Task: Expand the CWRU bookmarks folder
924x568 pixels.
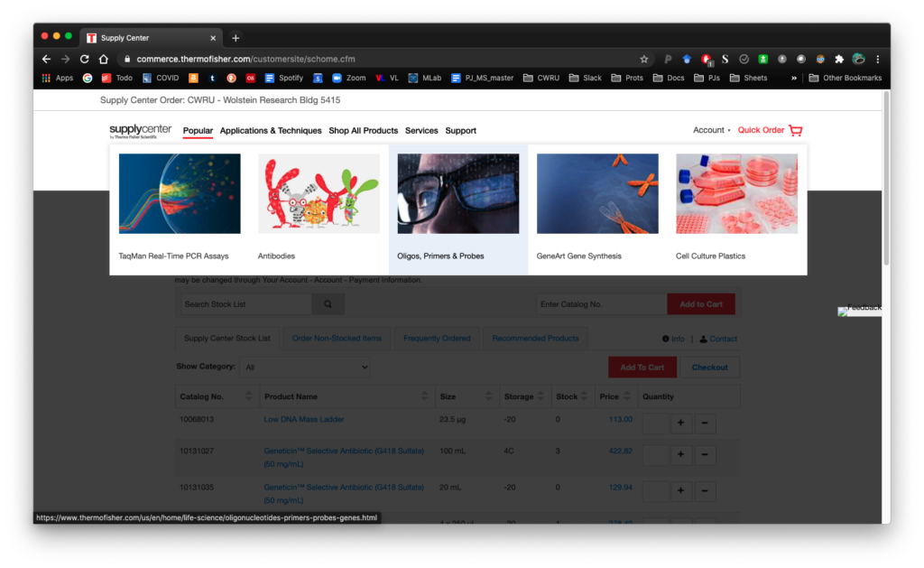Action: pos(541,78)
